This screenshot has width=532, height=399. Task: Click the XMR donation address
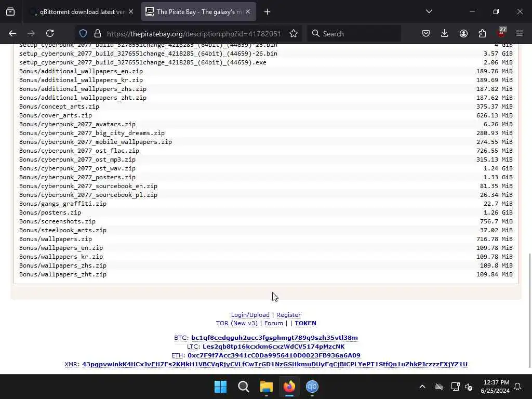click(x=275, y=364)
